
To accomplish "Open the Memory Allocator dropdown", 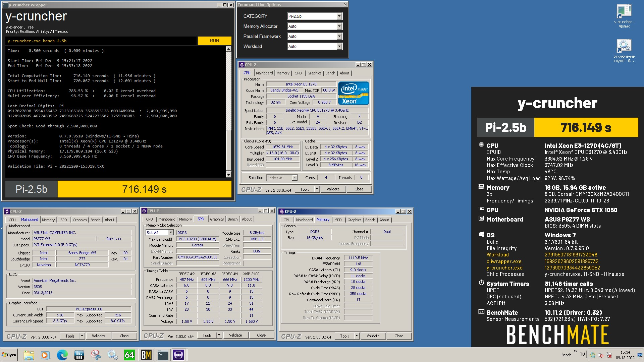I will click(339, 26).
